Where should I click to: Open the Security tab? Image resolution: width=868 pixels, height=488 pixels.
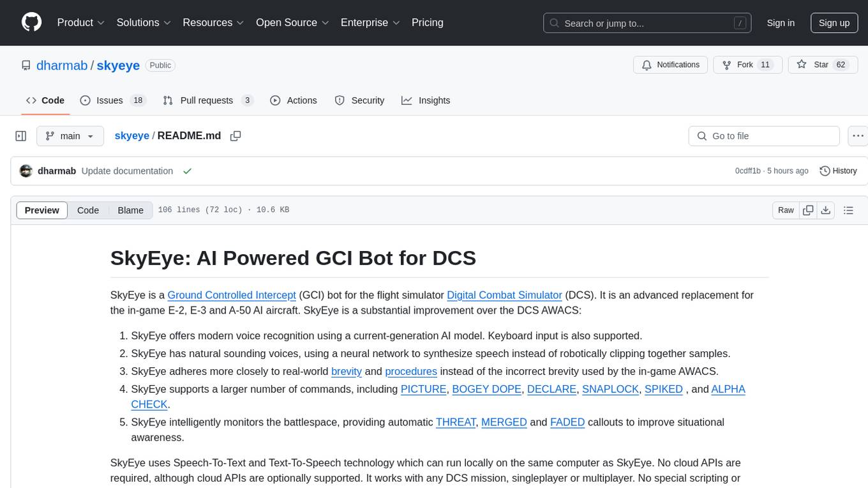(x=359, y=100)
